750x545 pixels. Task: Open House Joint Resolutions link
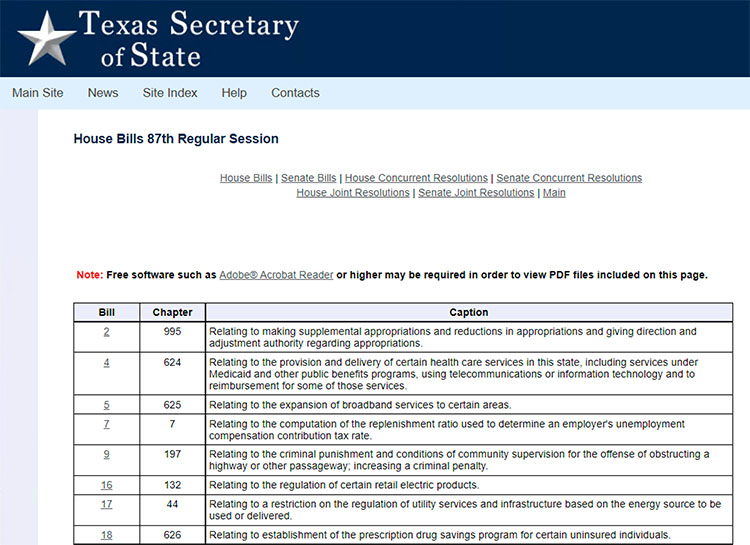point(353,193)
